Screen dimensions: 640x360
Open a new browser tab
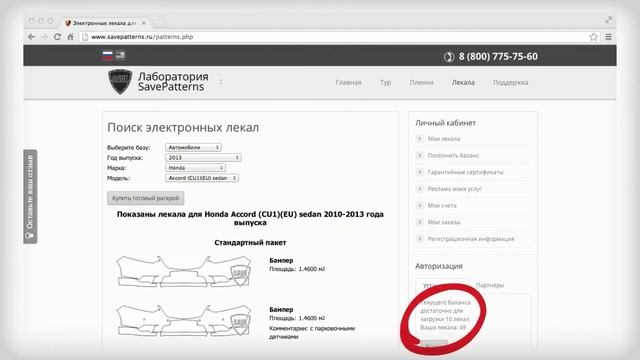point(158,23)
